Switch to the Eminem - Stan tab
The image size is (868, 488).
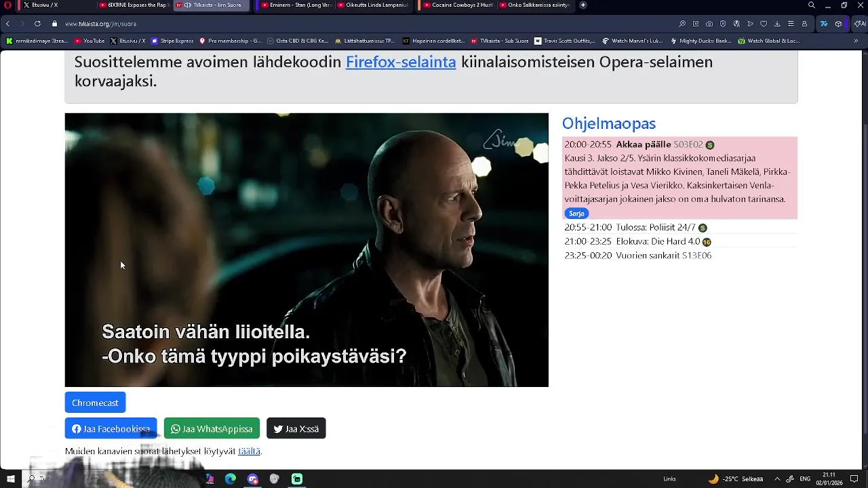point(296,5)
